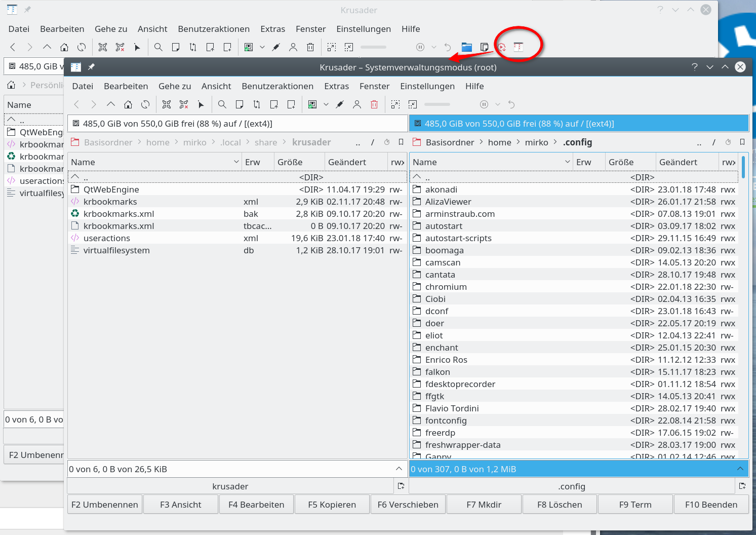Open home folder via root window toolbar

[x=128, y=104]
